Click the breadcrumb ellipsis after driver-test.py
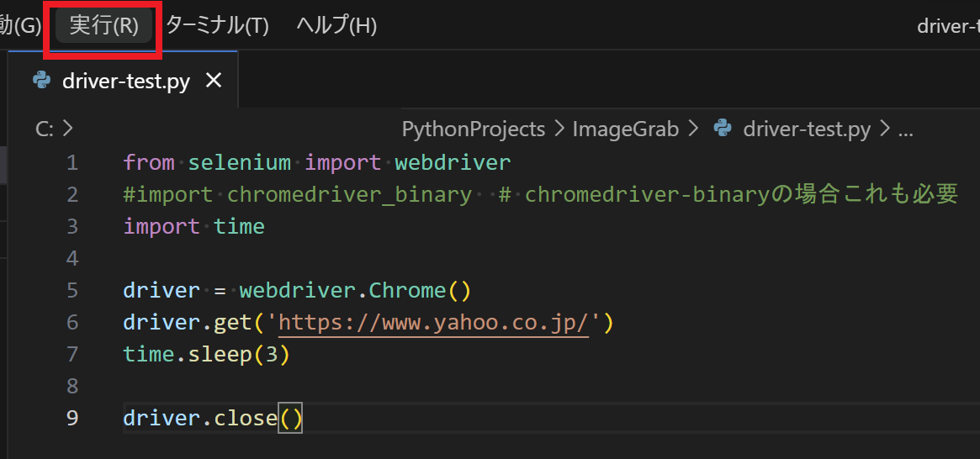Image resolution: width=980 pixels, height=459 pixels. point(905,129)
